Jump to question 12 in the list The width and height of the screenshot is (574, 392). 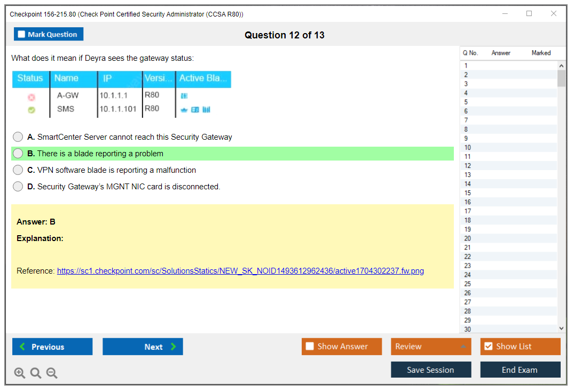(468, 165)
